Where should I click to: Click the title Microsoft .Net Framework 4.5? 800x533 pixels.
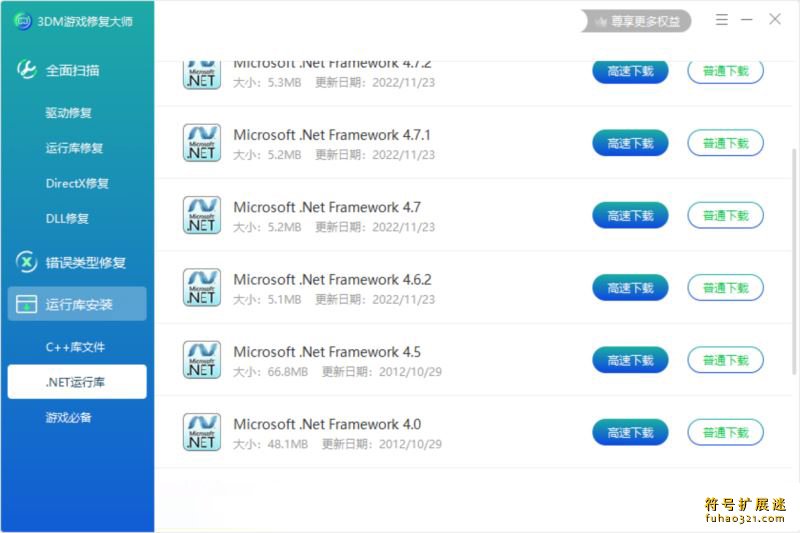(327, 352)
